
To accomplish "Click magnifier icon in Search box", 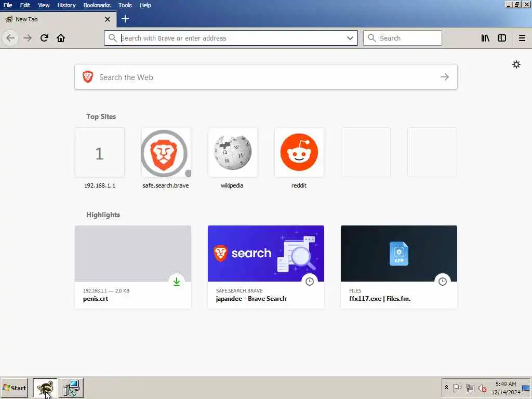I will coord(372,38).
